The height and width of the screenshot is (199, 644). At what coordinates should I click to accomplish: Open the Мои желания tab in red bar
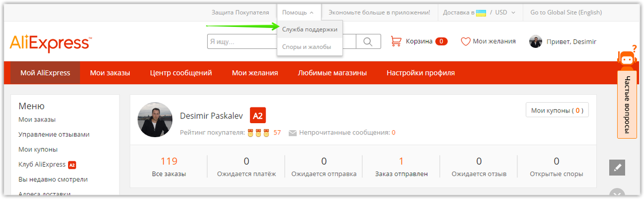point(255,73)
